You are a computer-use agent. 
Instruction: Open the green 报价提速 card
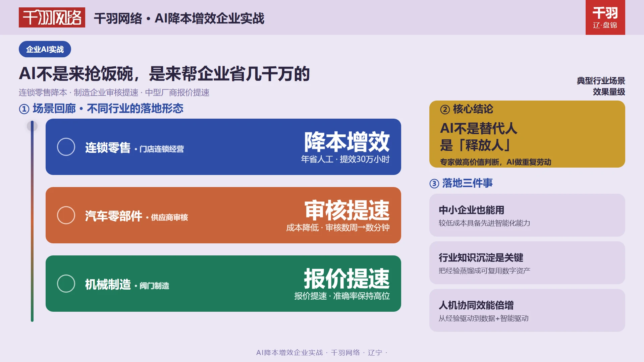pyautogui.click(x=223, y=284)
